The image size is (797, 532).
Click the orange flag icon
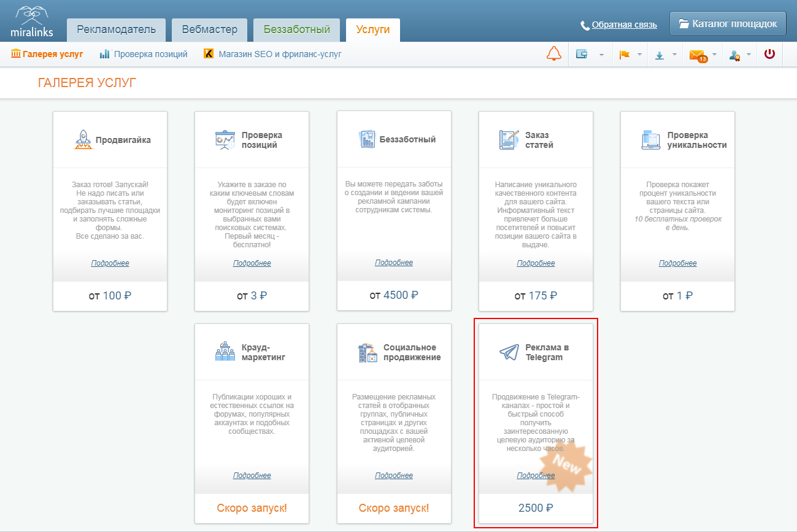(x=625, y=55)
